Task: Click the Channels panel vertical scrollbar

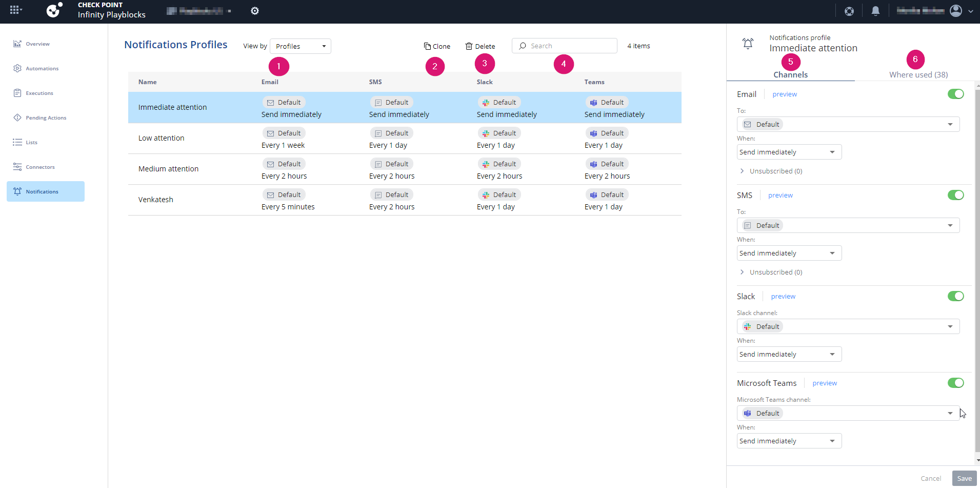Action: (978, 272)
